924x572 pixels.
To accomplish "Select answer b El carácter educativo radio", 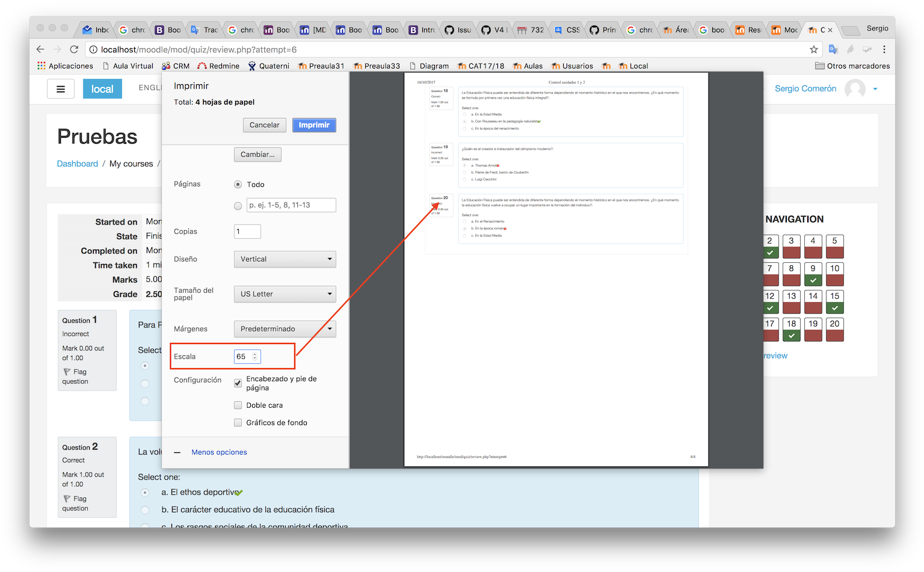I will click(x=145, y=510).
